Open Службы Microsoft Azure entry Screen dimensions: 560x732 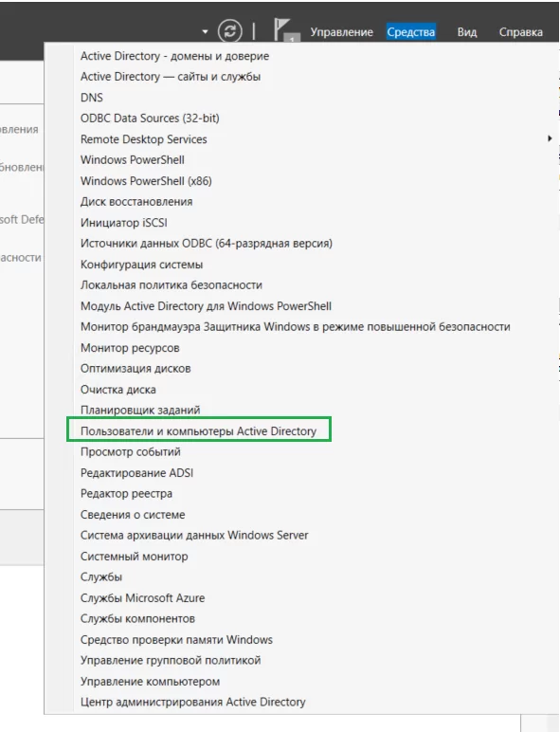[x=142, y=597]
